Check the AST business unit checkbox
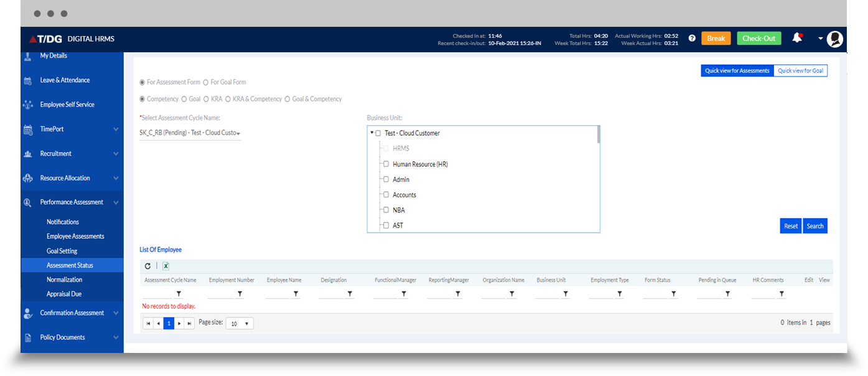The width and height of the screenshot is (868, 376). click(x=386, y=225)
